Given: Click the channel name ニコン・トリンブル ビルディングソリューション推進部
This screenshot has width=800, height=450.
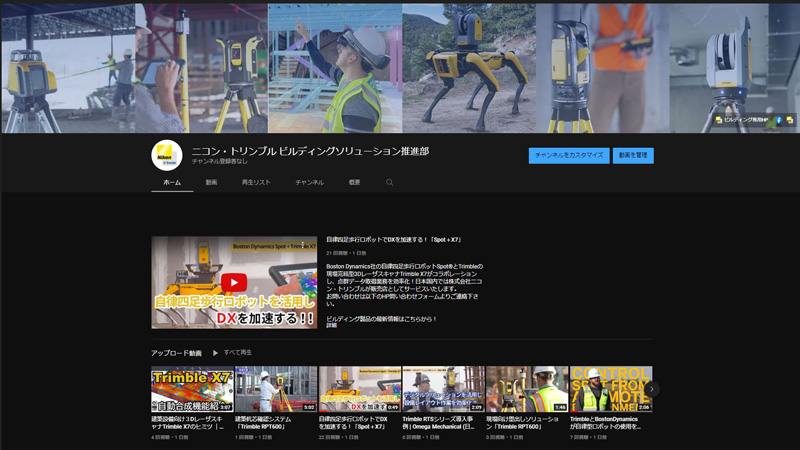Looking at the screenshot, I should pyautogui.click(x=310, y=151).
